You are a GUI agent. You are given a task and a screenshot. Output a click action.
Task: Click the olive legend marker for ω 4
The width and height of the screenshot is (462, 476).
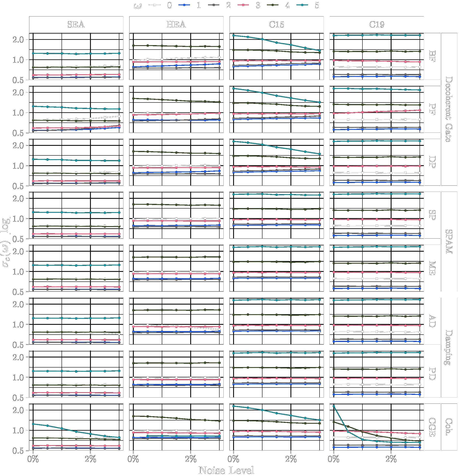click(273, 5)
